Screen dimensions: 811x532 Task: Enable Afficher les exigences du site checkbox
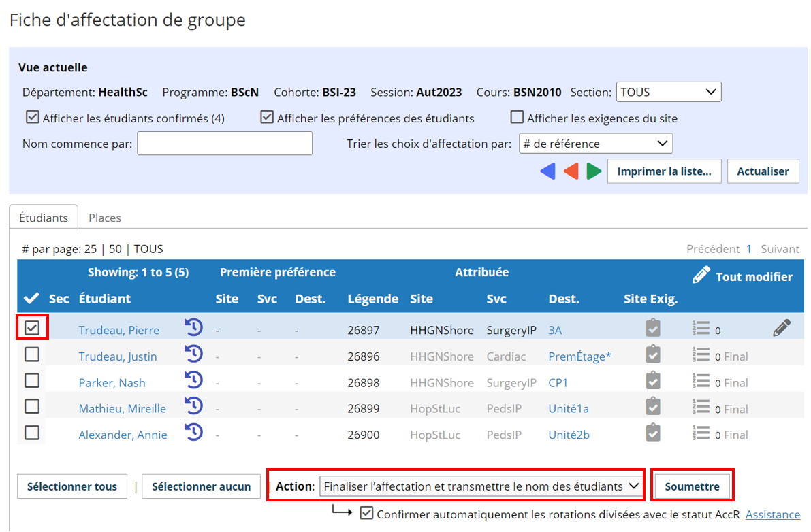[x=517, y=117]
